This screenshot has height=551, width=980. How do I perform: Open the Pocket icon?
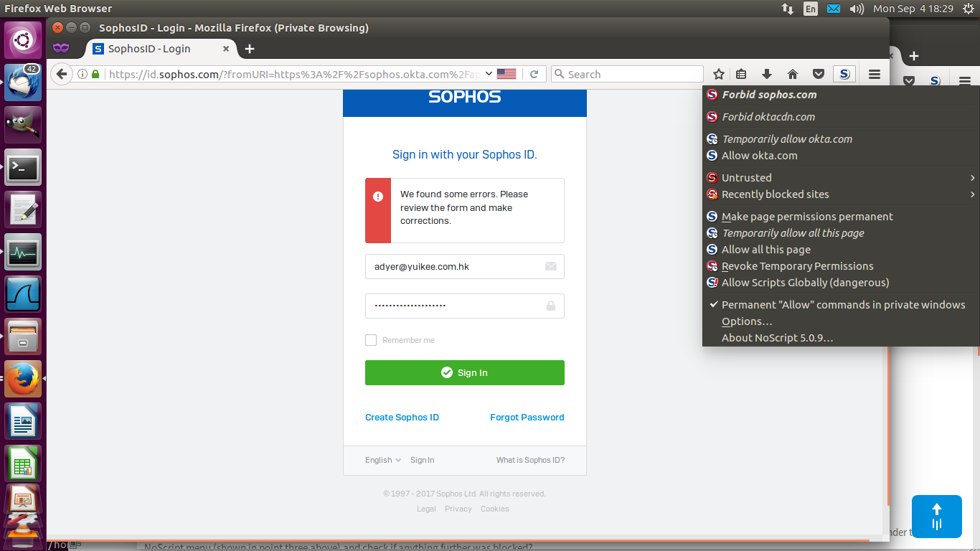(x=818, y=74)
